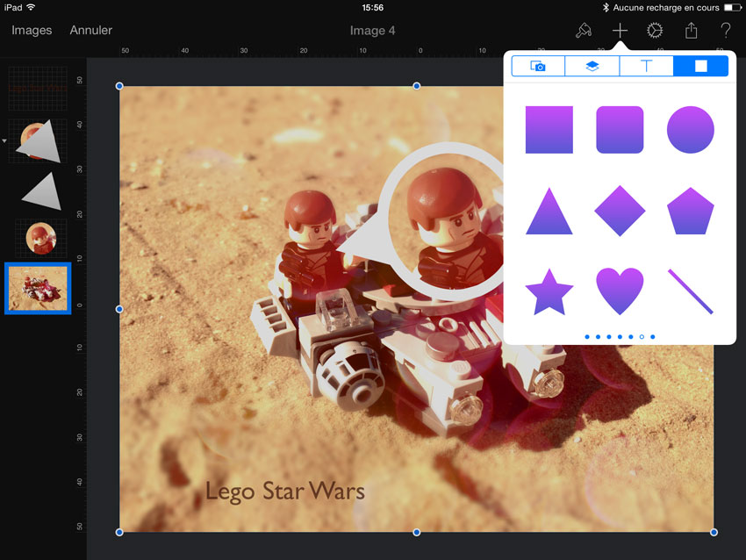Tap the Image 4 title
Viewport: 746px width, 560px height.
tap(372, 31)
